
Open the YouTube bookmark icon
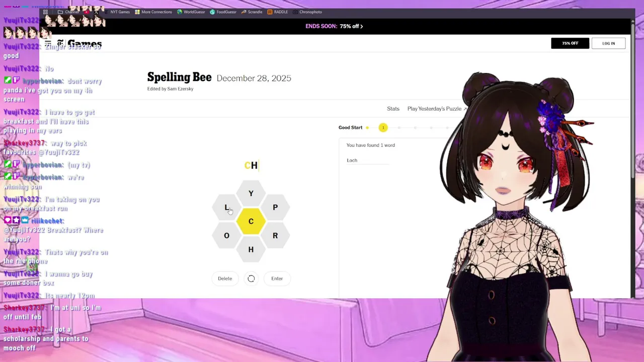(x=87, y=12)
